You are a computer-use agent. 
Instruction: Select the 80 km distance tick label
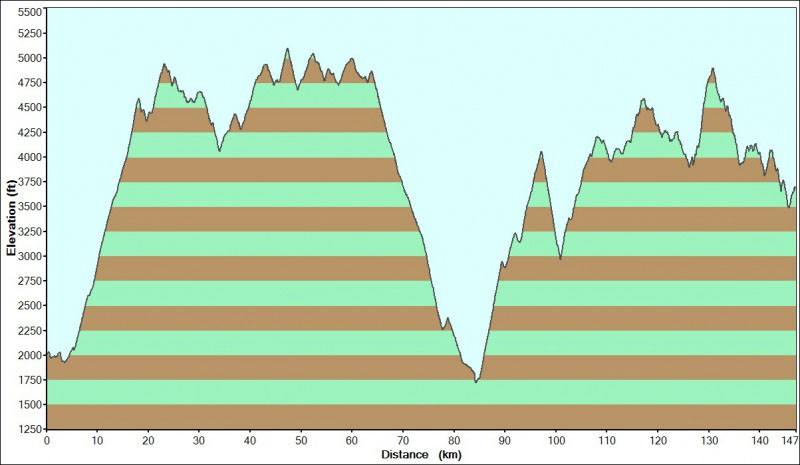pos(454,440)
